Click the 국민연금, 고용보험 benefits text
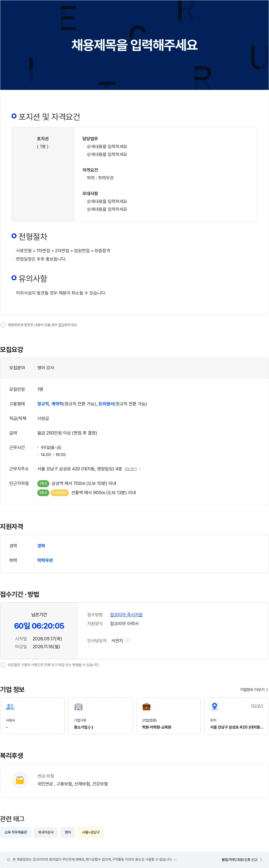Viewport: 269px width, 868px height. (73, 784)
